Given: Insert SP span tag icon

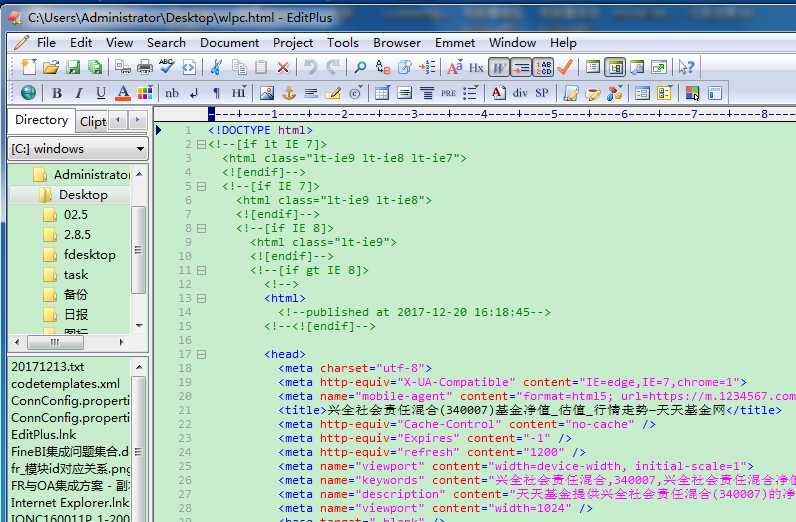Looking at the screenshot, I should coord(542,93).
